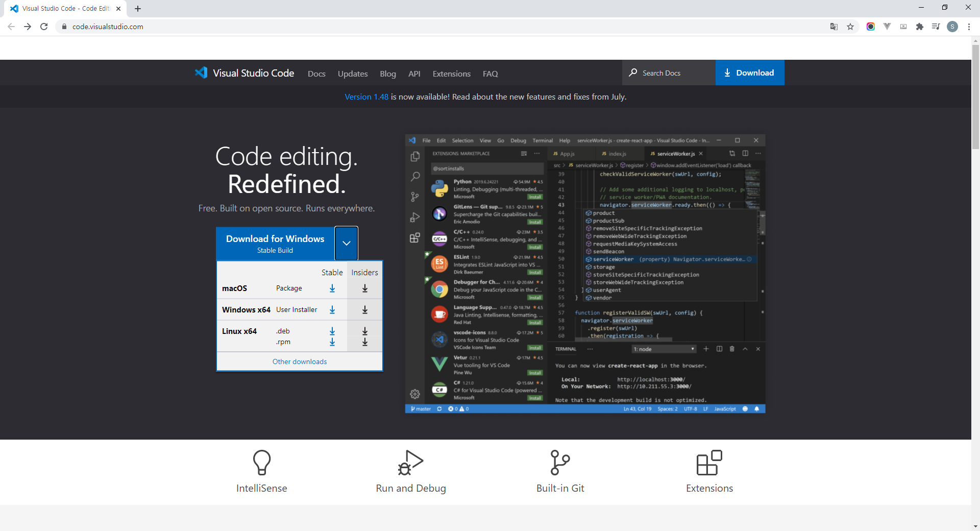Download Windows x64 Stable User Installer
The image size is (980, 531).
click(x=332, y=310)
